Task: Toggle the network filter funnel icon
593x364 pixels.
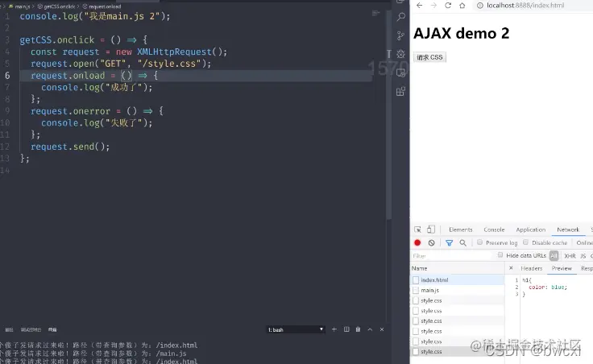Action: [x=449, y=243]
